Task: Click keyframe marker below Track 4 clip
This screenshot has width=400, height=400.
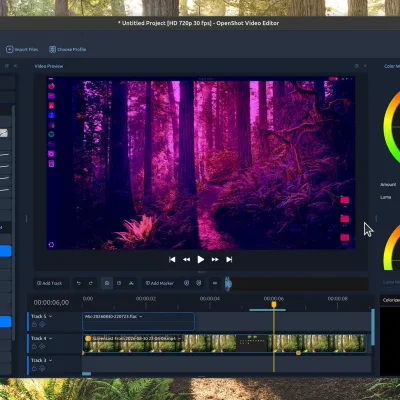Action: [x=298, y=353]
